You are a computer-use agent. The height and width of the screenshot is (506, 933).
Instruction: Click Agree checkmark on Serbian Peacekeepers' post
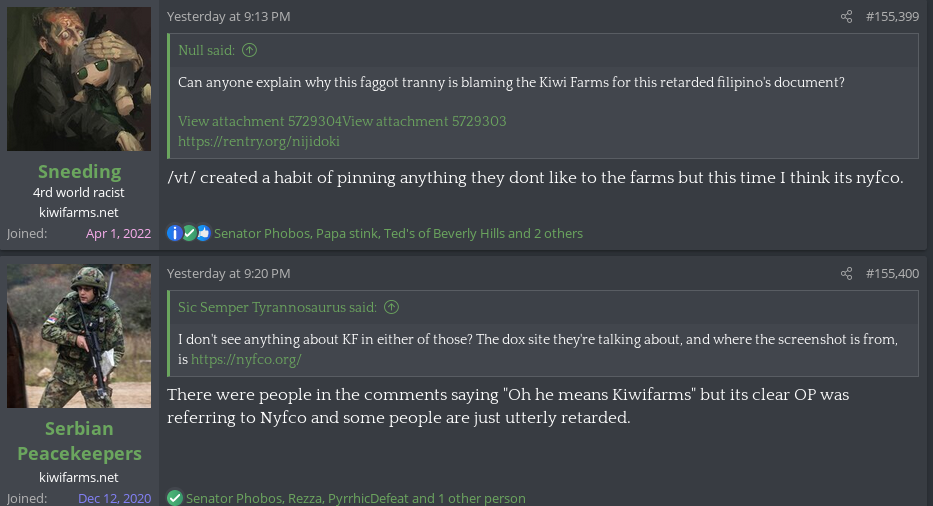(175, 498)
